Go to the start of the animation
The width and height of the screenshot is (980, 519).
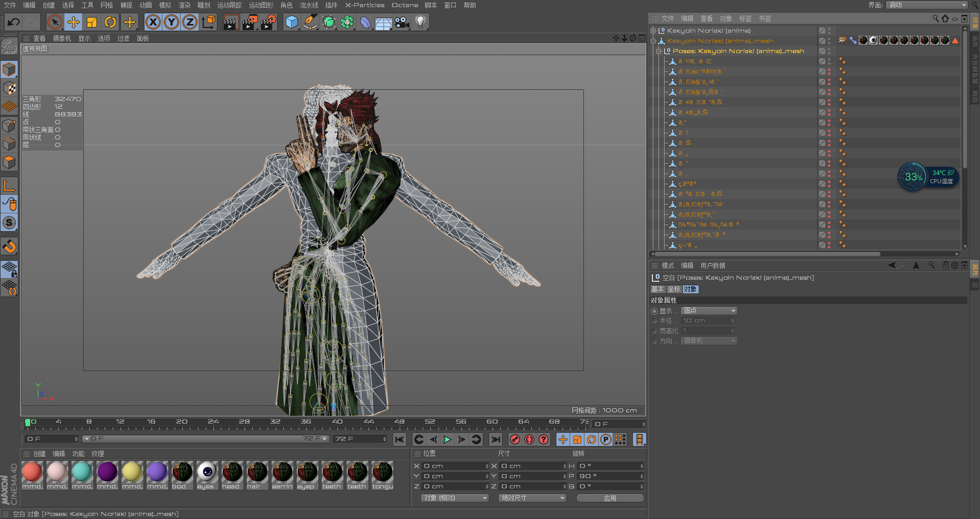coord(399,439)
